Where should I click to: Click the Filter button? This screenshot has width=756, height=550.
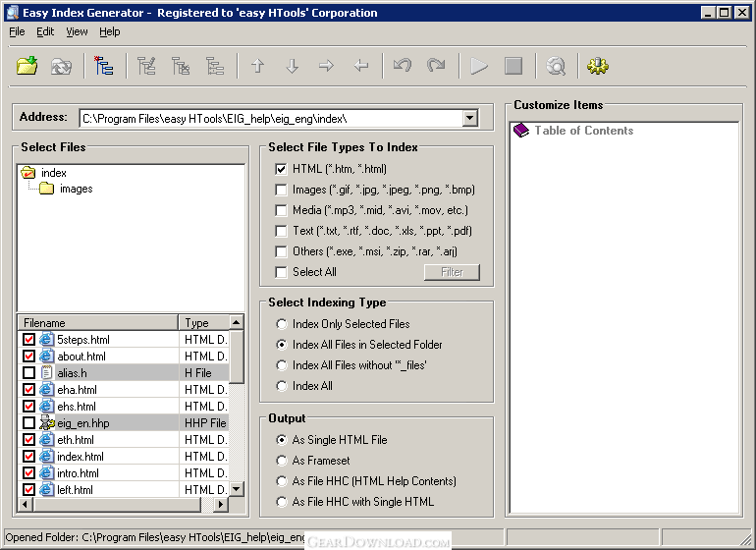452,272
